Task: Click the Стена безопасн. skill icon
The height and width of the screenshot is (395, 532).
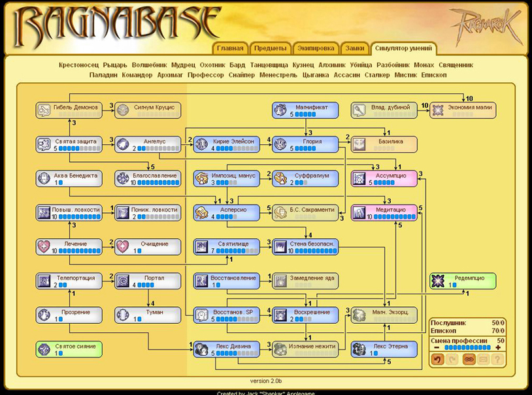Action: click(280, 247)
